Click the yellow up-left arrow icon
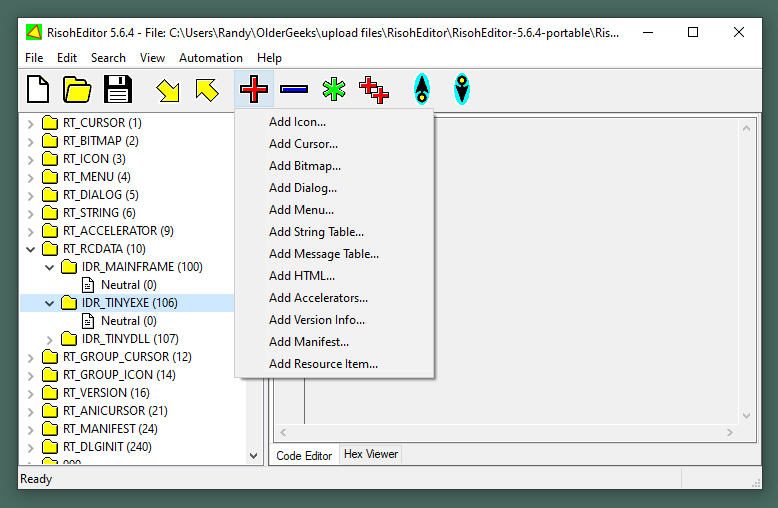 207,90
